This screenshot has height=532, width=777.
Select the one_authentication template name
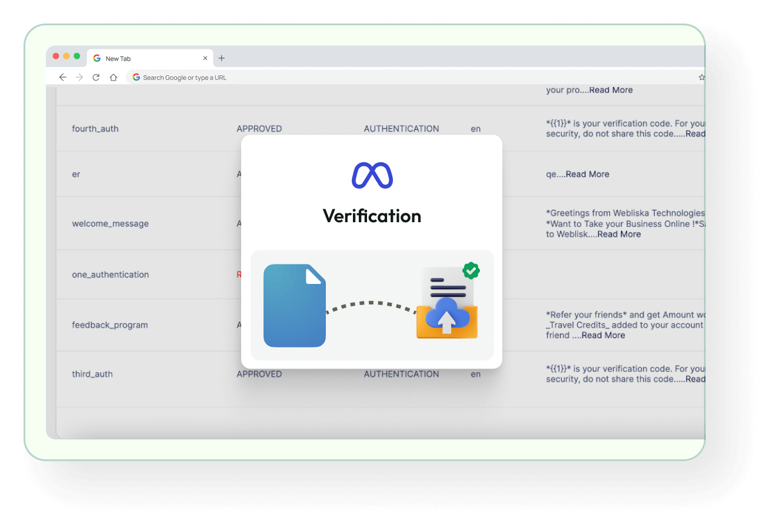click(111, 275)
